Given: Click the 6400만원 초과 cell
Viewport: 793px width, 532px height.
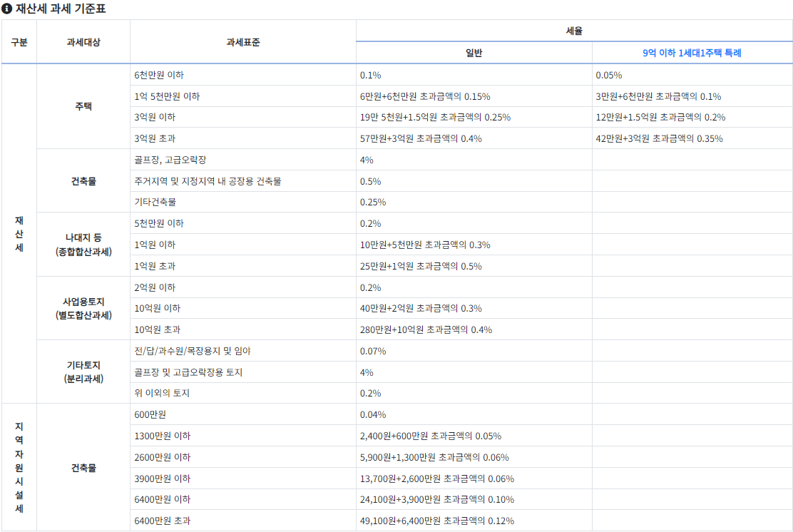Looking at the screenshot, I should coord(242,521).
